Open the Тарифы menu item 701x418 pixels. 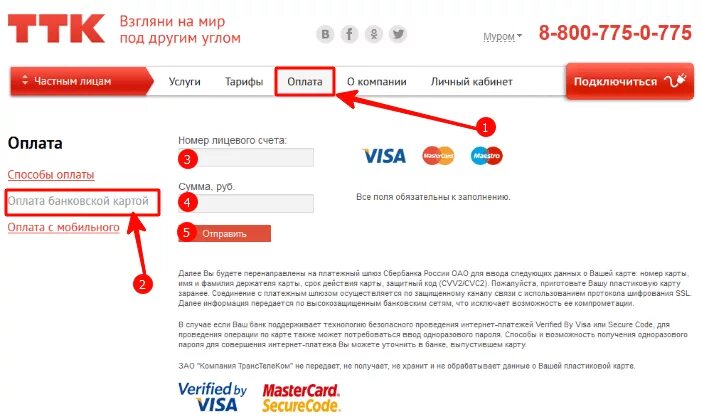click(244, 82)
